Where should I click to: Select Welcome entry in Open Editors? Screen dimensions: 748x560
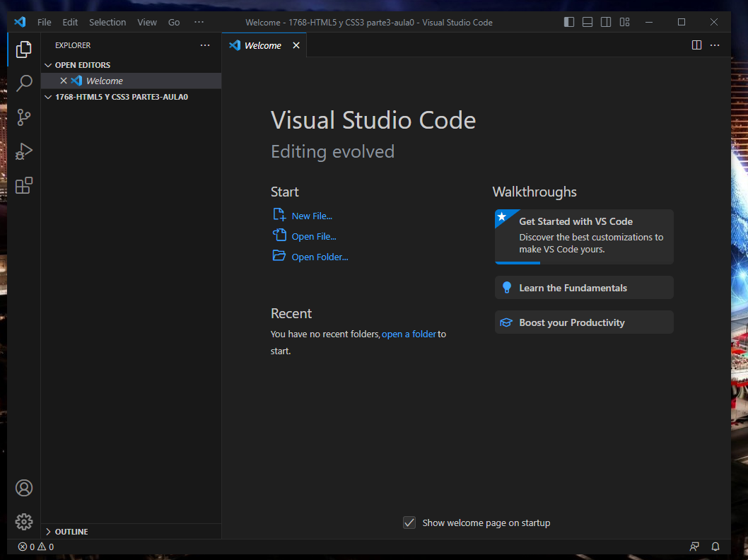(131, 81)
